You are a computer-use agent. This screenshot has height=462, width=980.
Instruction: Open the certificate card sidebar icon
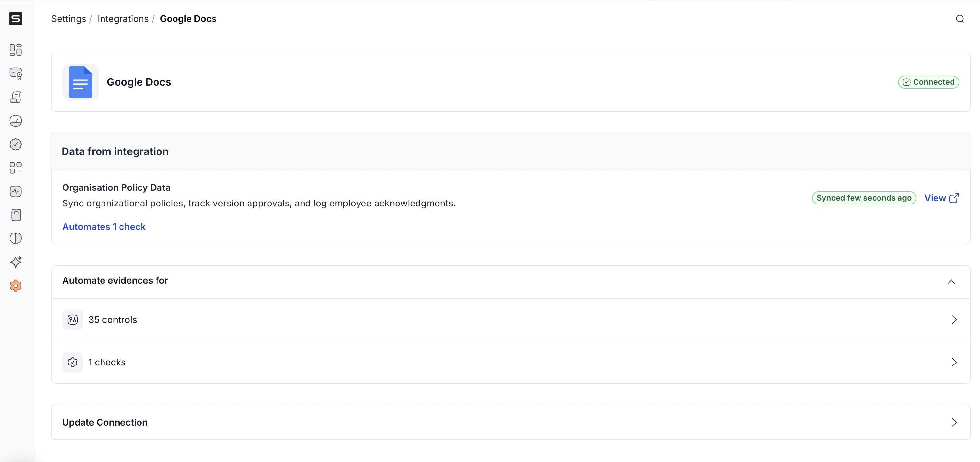16,73
